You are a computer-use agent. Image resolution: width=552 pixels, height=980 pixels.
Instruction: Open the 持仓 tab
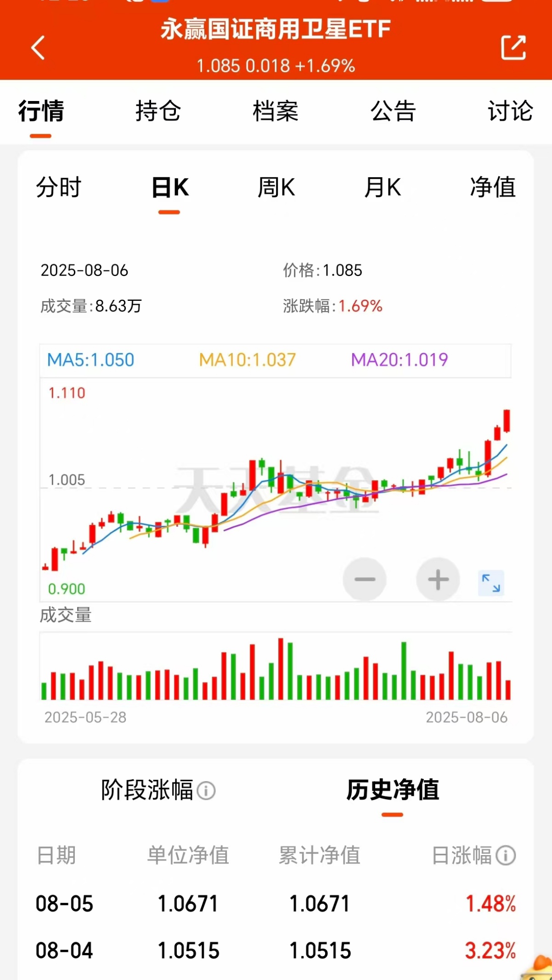[158, 111]
